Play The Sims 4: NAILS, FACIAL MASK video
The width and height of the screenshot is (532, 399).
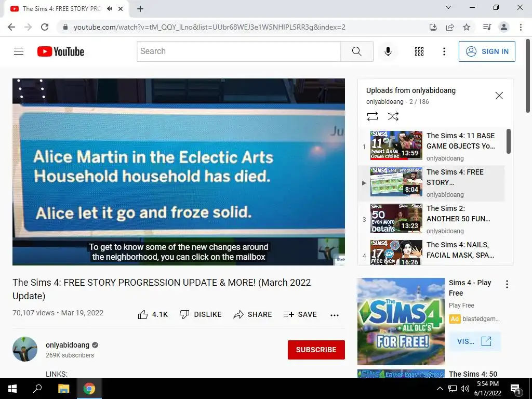pyautogui.click(x=431, y=252)
